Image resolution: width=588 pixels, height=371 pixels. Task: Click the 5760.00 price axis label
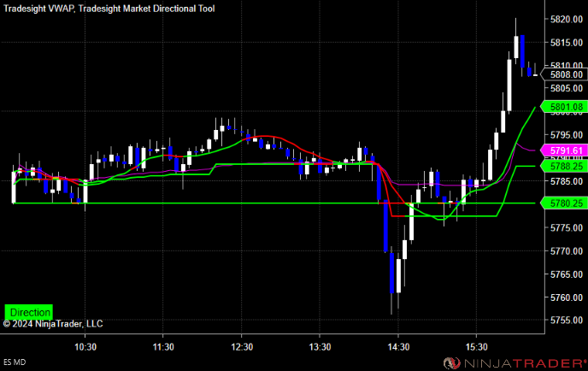point(567,297)
